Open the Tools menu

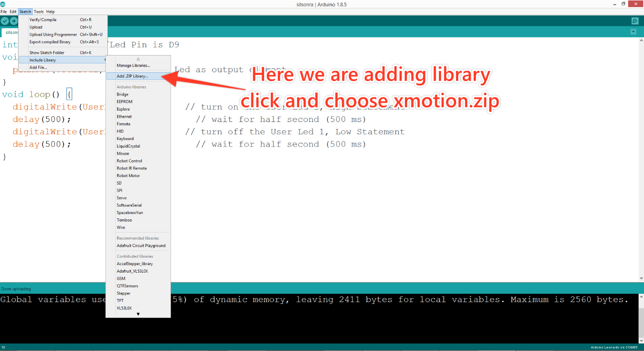tap(39, 12)
